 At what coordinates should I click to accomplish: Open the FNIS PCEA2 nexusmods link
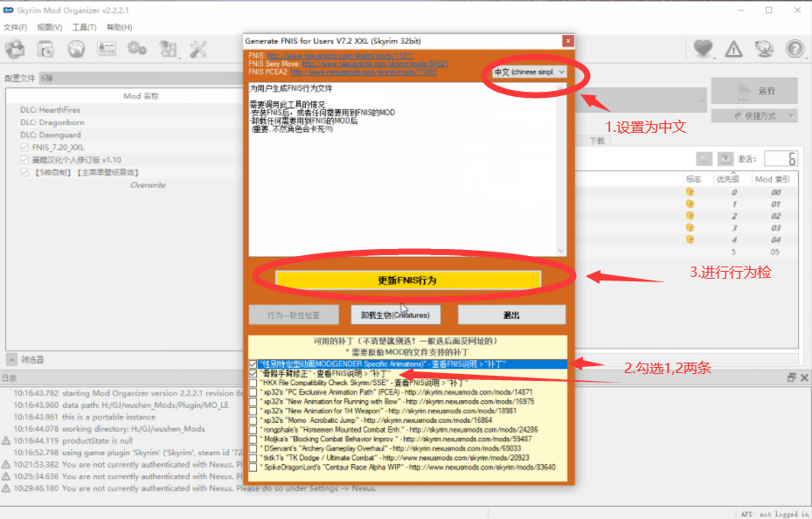pyautogui.click(x=363, y=72)
